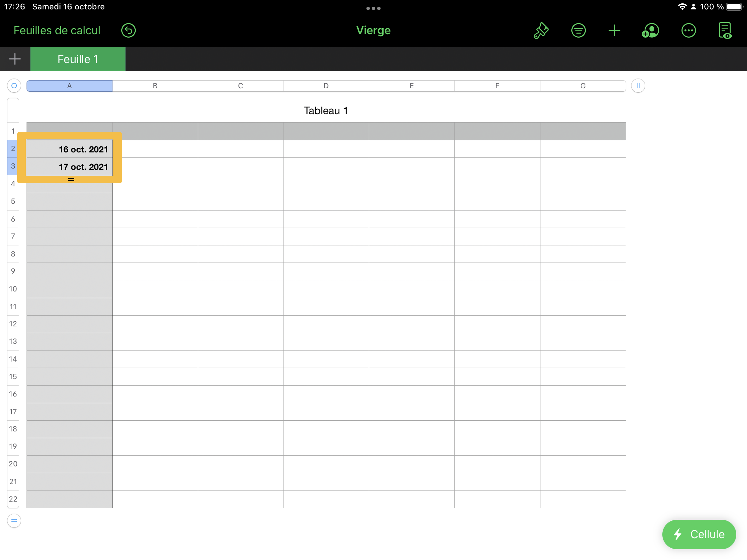Open the sort and filter icon
This screenshot has width=747, height=560.
[578, 30]
